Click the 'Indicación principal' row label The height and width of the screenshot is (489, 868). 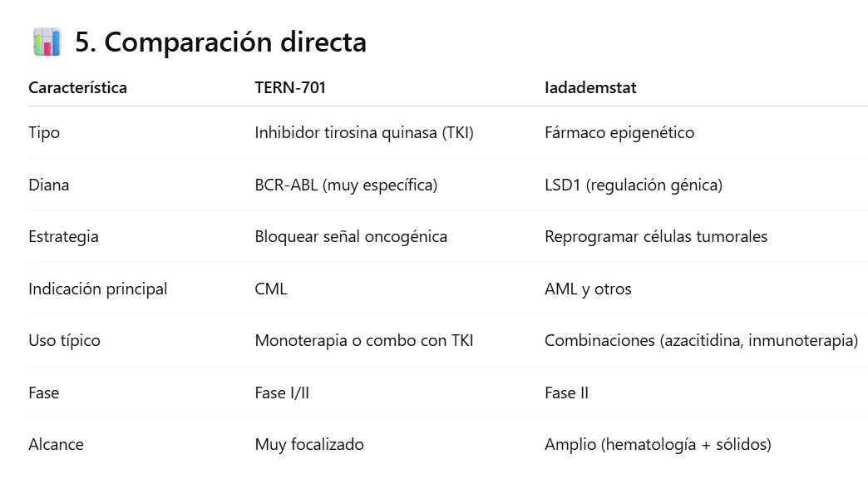(x=98, y=289)
